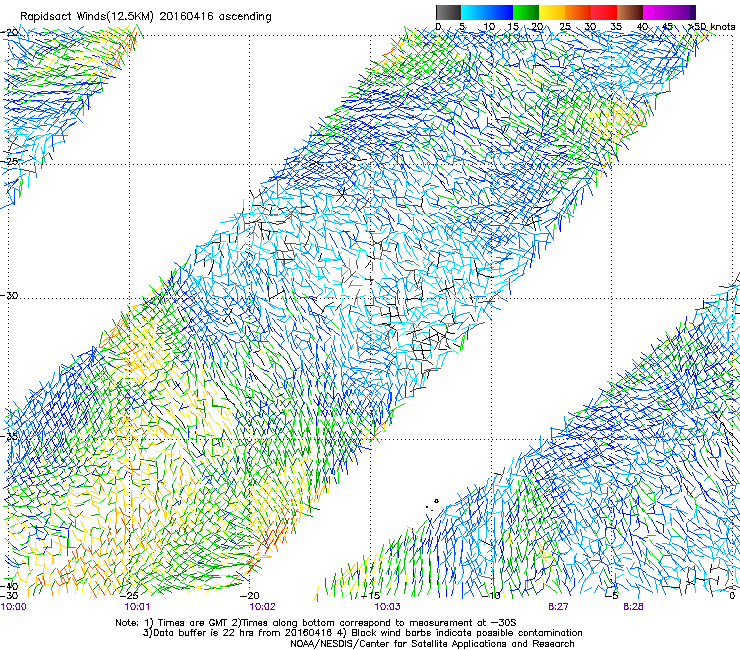The image size is (740, 650).
Task: Click the 0 longitude label on bottom axis
Action: pyautogui.click(x=732, y=596)
